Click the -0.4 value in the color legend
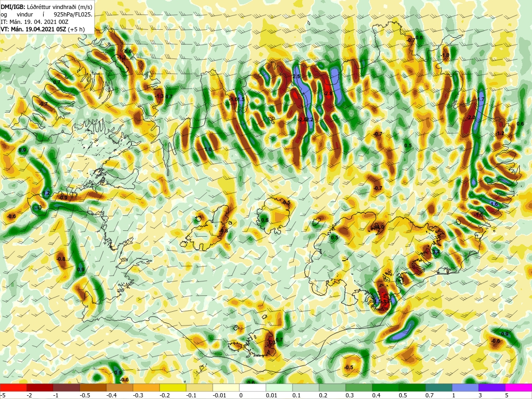 click(113, 396)
